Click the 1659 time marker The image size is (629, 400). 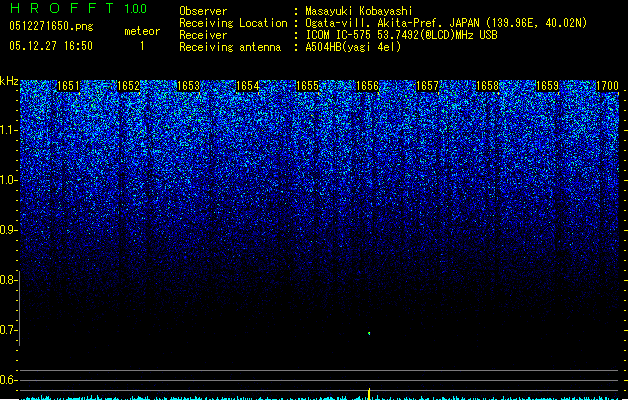pos(547,86)
